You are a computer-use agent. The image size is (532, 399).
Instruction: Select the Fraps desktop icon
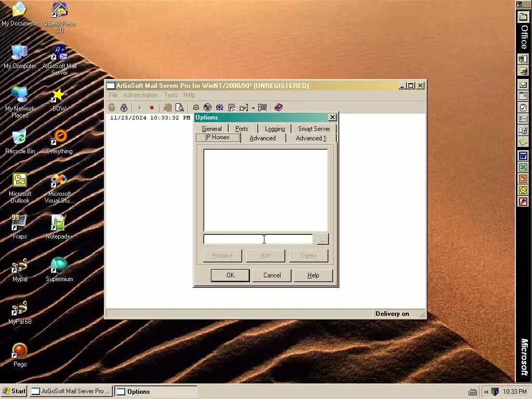pyautogui.click(x=20, y=227)
